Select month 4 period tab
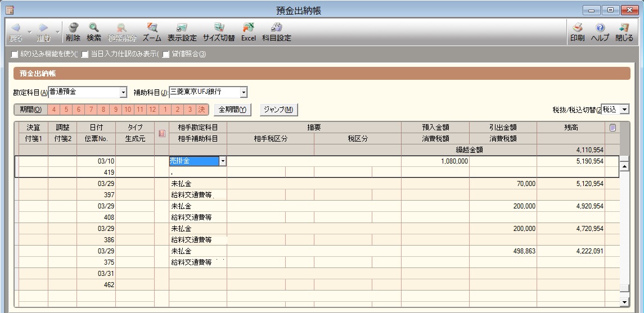Image resolution: width=644 pixels, height=313 pixels. (x=54, y=110)
